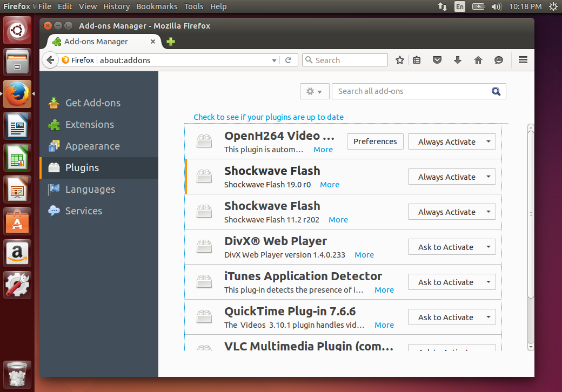Open the Downloads arrow icon
Viewport: 562px width, 392px height.
pyautogui.click(x=457, y=60)
